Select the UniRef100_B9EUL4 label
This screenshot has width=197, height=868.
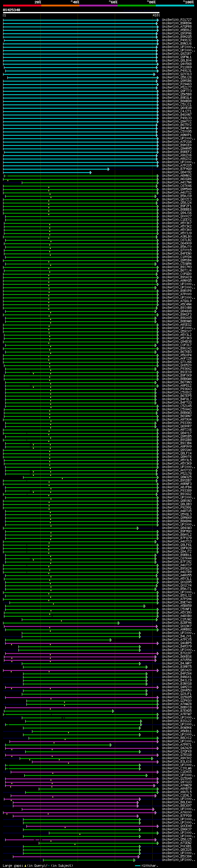tap(176, 97)
